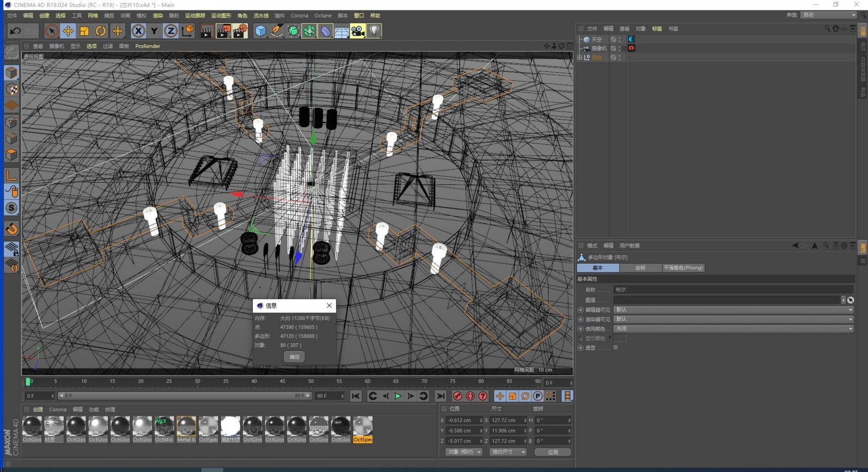Switch to the 坐标 tab

click(640, 268)
